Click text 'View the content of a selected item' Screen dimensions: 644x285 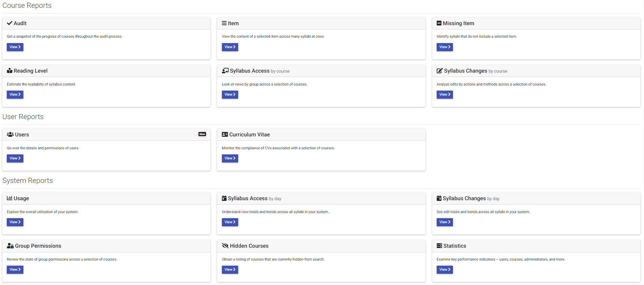click(x=250, y=37)
